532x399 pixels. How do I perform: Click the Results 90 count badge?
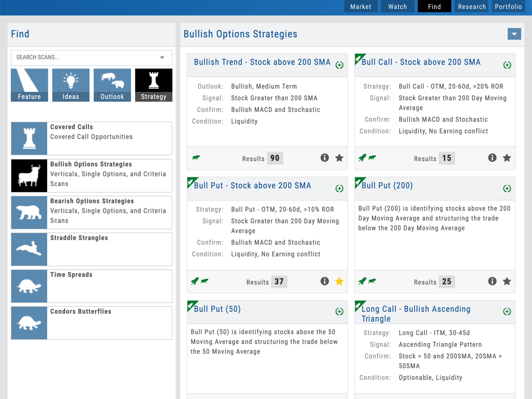tap(275, 158)
